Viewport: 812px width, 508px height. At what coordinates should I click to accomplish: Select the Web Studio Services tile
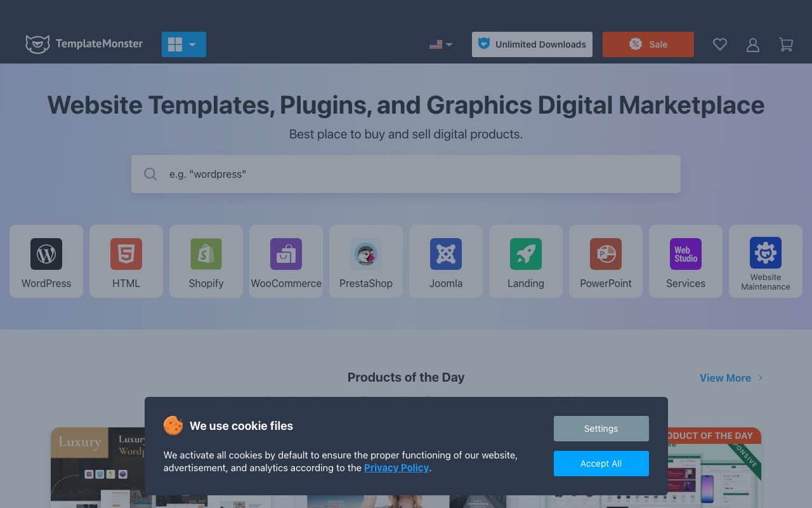pos(686,261)
